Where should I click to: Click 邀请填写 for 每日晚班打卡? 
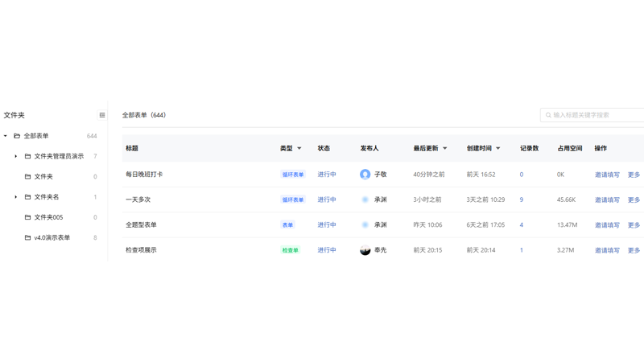pos(607,175)
